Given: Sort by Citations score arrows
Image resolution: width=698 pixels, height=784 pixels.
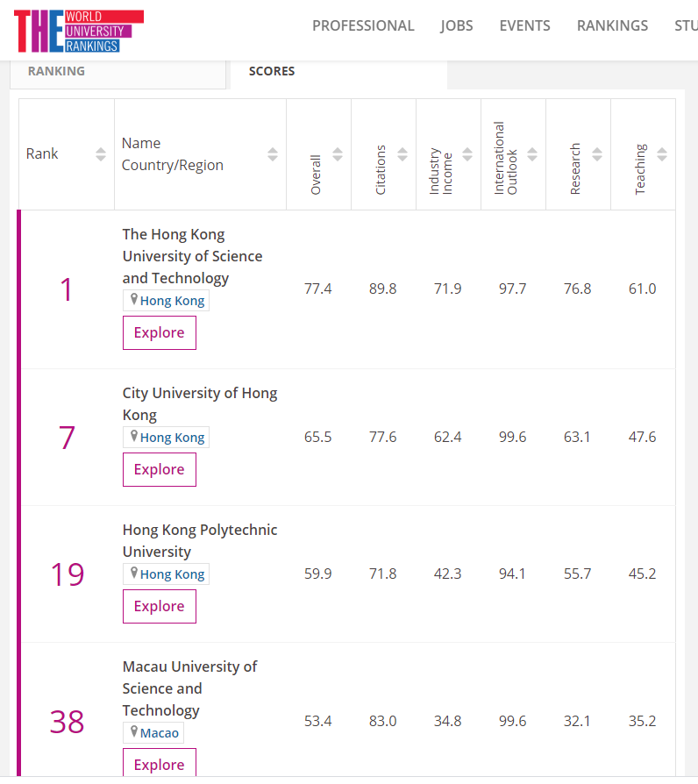Looking at the screenshot, I should [402, 154].
